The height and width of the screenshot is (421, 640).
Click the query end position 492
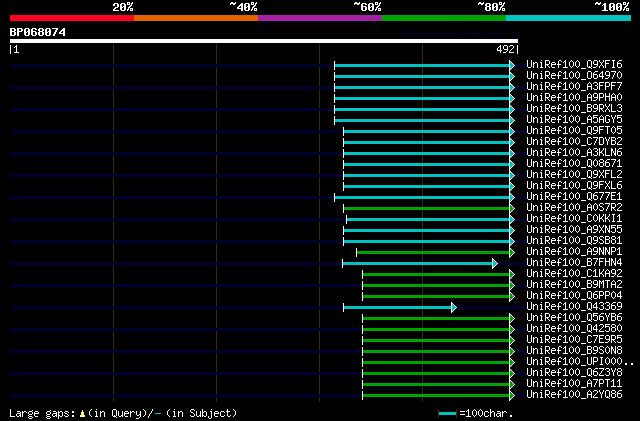[x=505, y=49]
